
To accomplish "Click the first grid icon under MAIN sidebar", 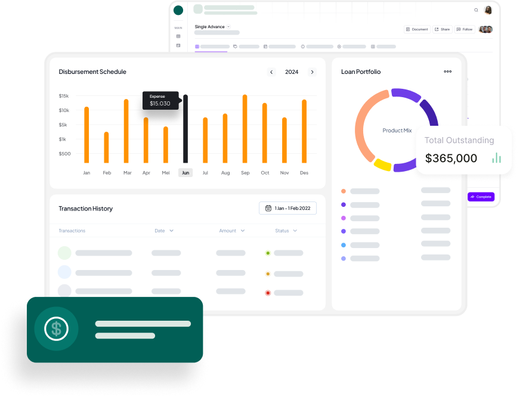I will point(178,36).
